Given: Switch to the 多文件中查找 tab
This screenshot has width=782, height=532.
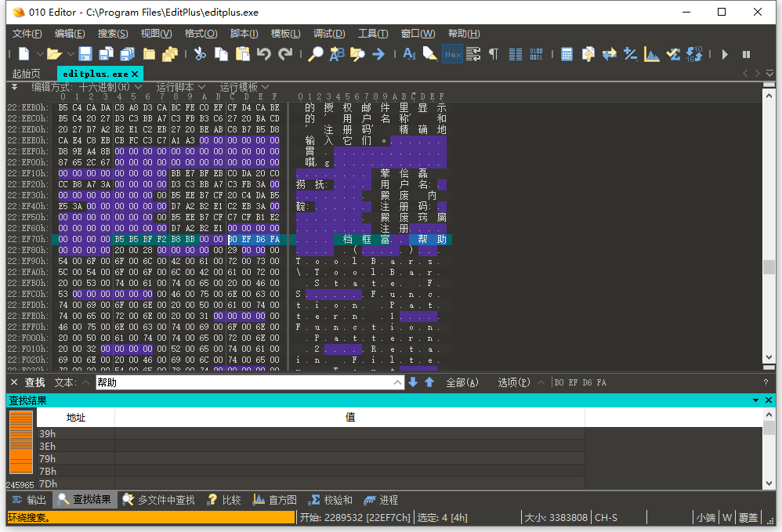Looking at the screenshot, I should [158, 500].
